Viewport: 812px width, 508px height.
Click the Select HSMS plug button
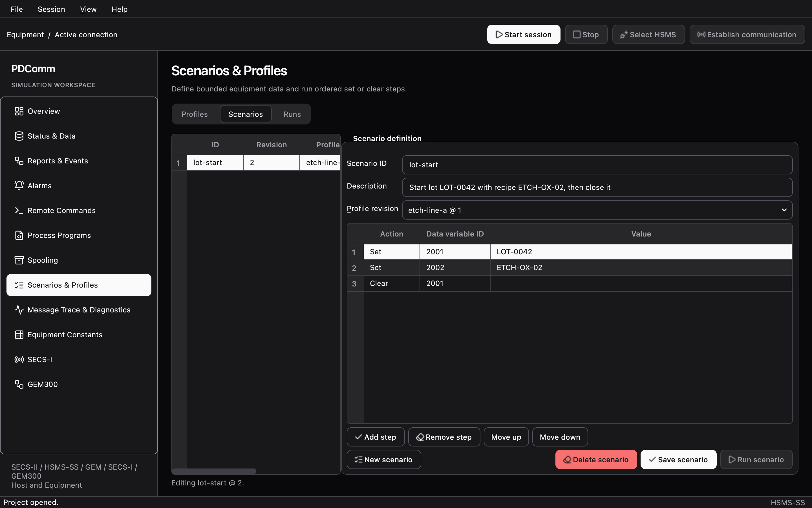click(648, 35)
